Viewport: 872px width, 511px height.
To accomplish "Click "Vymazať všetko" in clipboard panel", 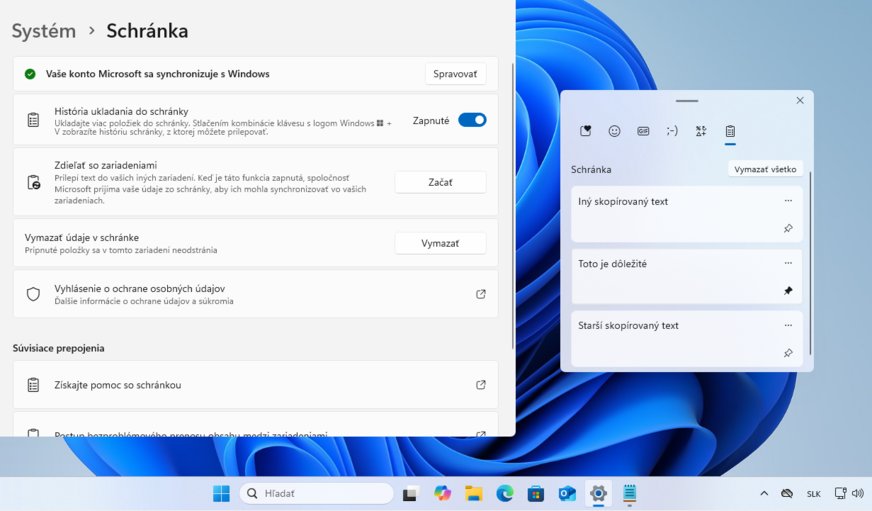I will tap(765, 169).
